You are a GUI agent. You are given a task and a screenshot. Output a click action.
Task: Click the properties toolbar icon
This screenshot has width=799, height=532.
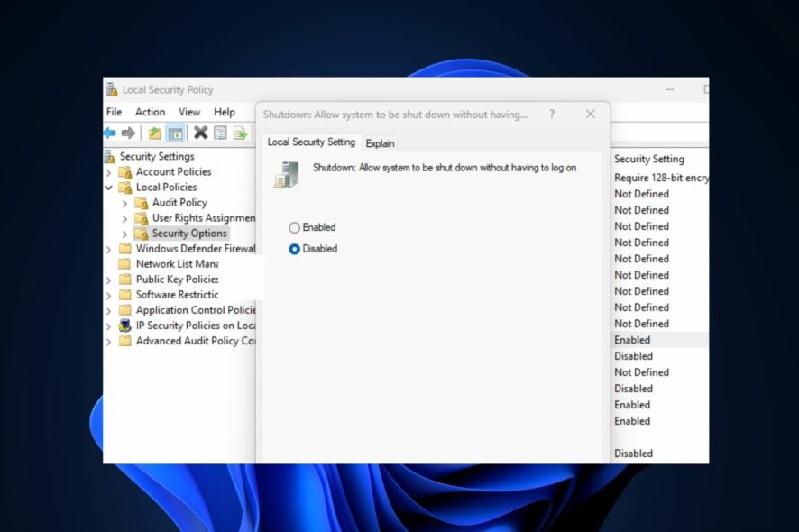(x=221, y=133)
